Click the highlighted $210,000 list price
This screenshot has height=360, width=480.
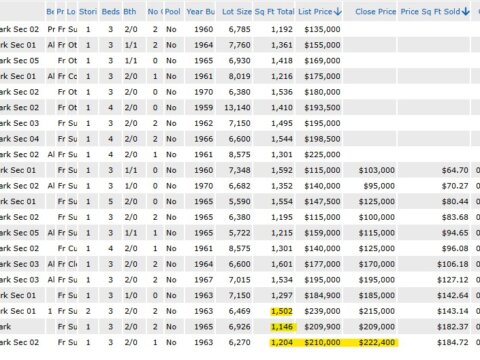click(x=322, y=342)
